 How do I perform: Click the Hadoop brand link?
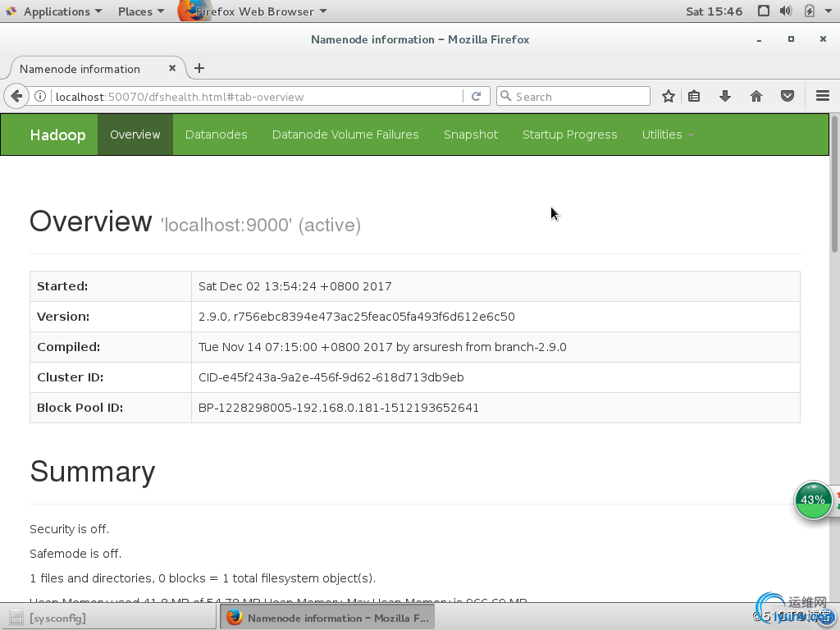[x=58, y=135]
